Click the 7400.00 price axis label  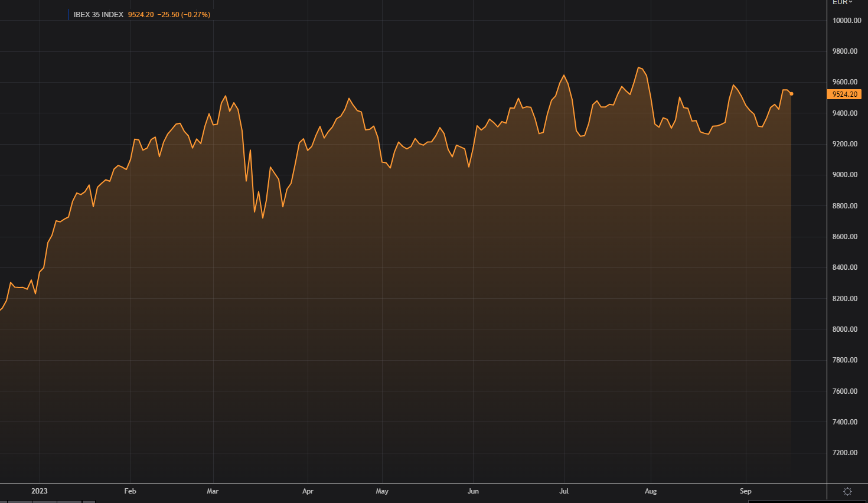(x=845, y=422)
